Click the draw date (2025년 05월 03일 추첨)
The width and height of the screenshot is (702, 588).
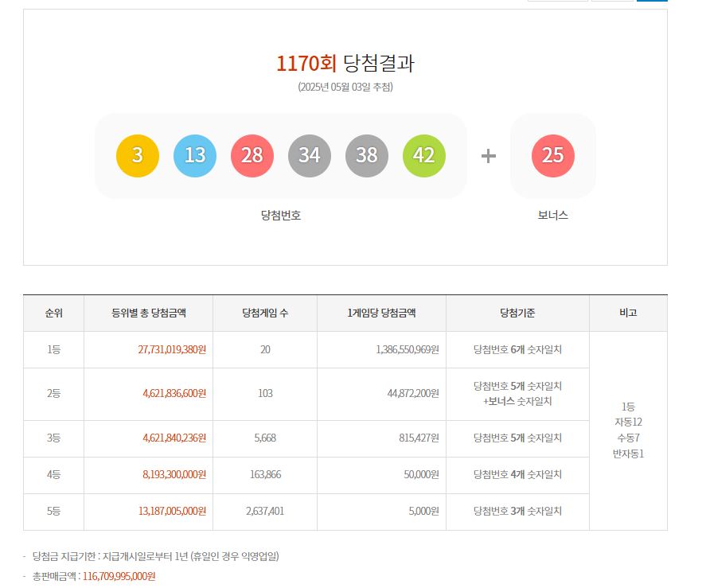[x=345, y=87]
